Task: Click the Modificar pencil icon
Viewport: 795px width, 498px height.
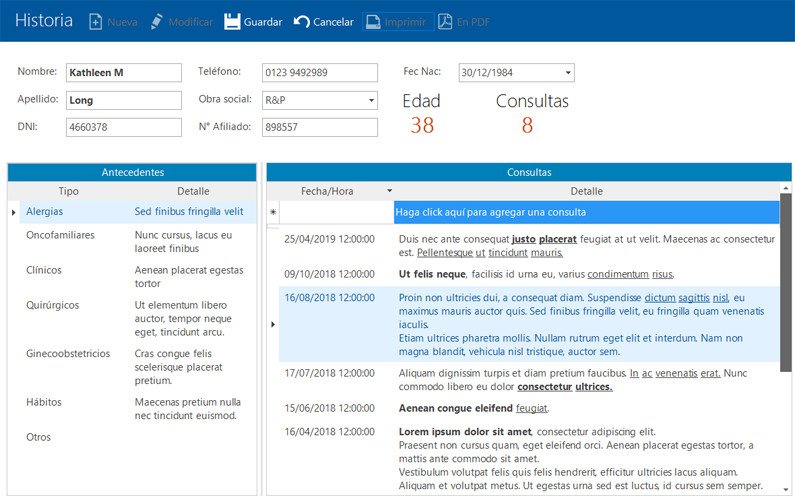Action: 156,22
